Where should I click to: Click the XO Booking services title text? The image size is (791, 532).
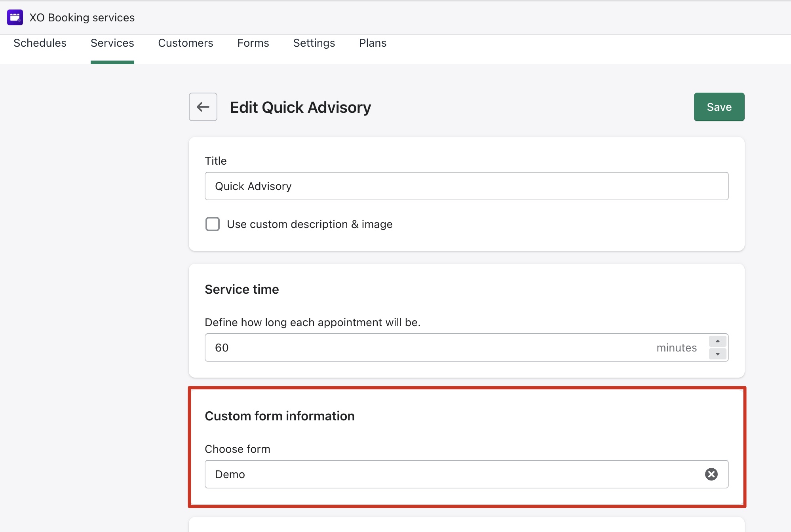coord(82,17)
